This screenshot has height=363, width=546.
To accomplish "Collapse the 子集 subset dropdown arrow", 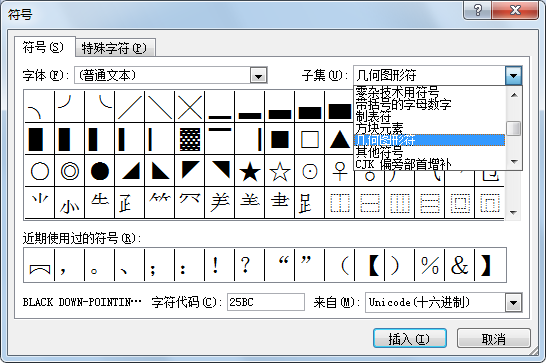I will pos(514,76).
